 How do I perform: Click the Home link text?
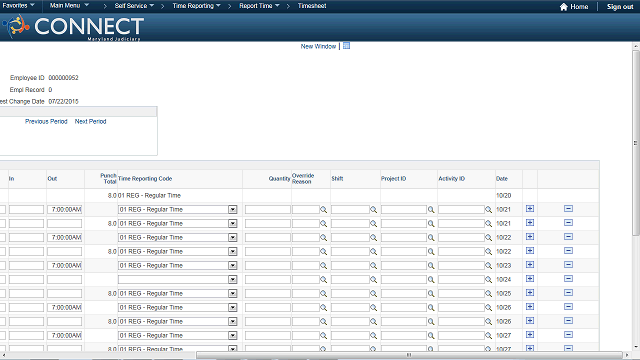coord(579,7)
